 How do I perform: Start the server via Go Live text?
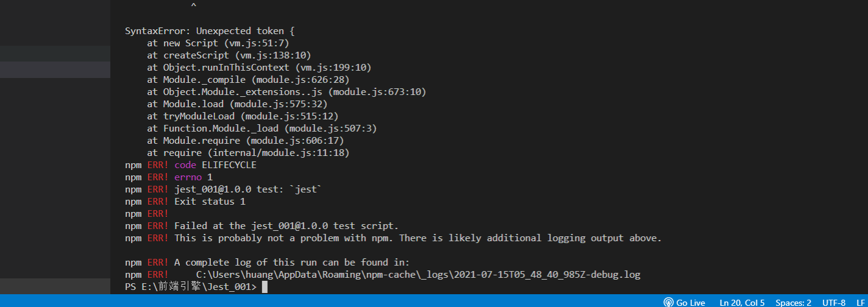coord(691,302)
